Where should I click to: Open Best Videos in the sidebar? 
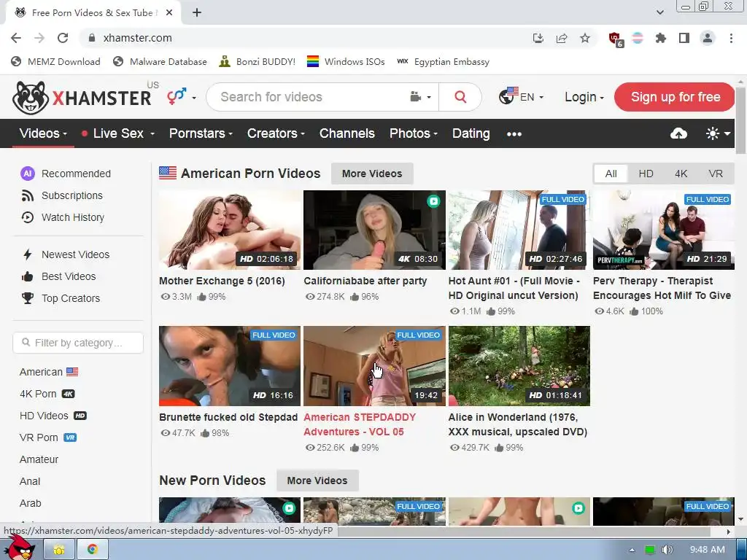coord(58,276)
